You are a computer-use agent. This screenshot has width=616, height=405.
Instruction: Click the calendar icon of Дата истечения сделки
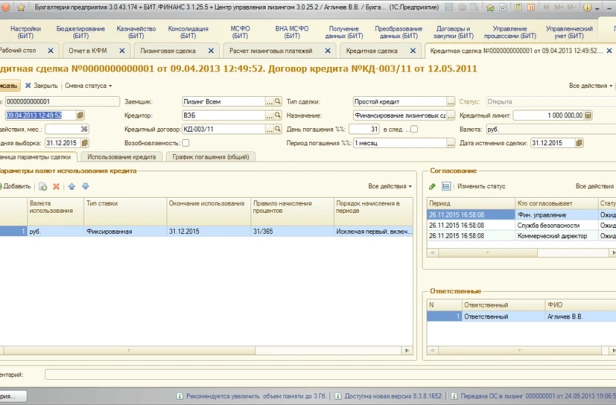pyautogui.click(x=581, y=143)
